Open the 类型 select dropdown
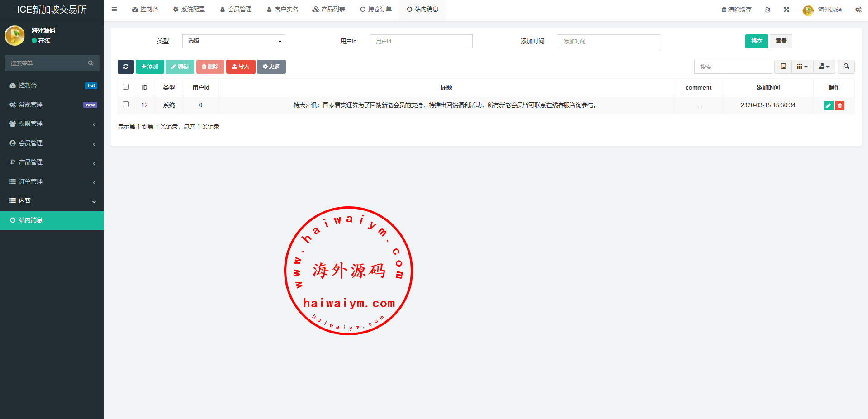The image size is (868, 419). (x=233, y=41)
